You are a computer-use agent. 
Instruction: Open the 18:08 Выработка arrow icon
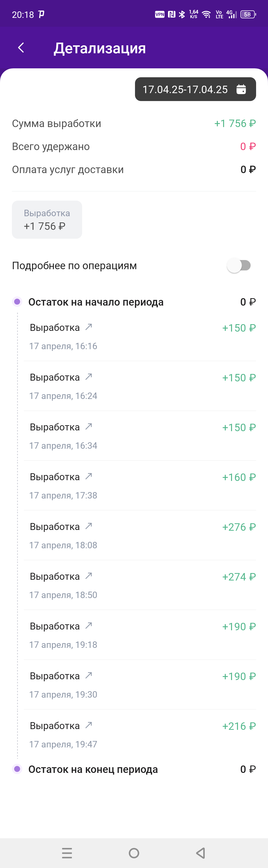(89, 526)
